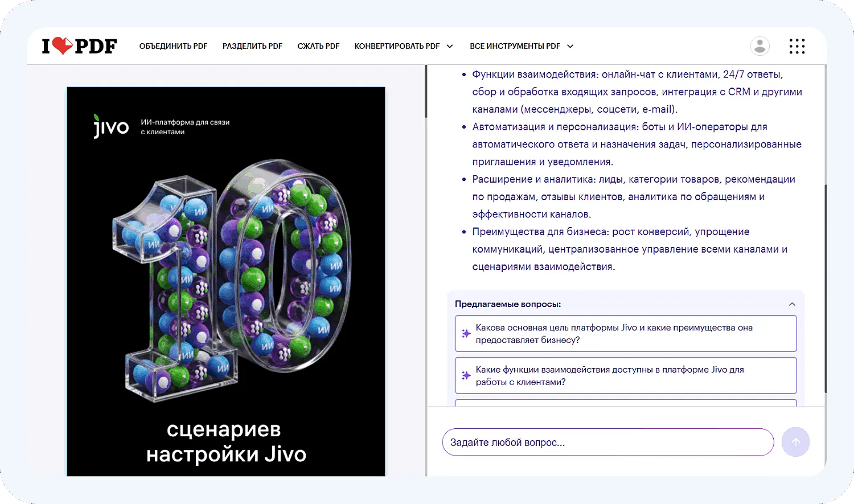Viewport: 854px width, 504px height.
Task: Expand ВСЕ ИНСТРУМЕНТЫ PDF dropdown
Action: (522, 46)
